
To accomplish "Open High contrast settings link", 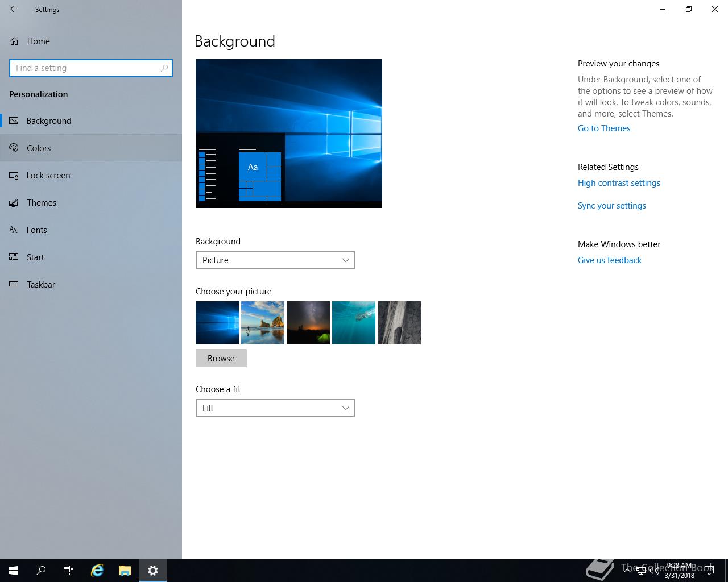I will 619,183.
